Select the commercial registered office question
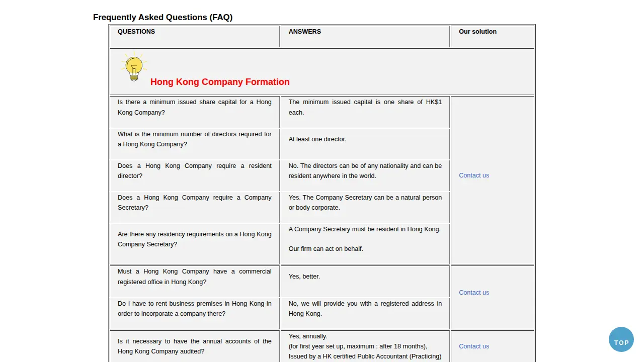This screenshot has width=644, height=362. [x=195, y=277]
